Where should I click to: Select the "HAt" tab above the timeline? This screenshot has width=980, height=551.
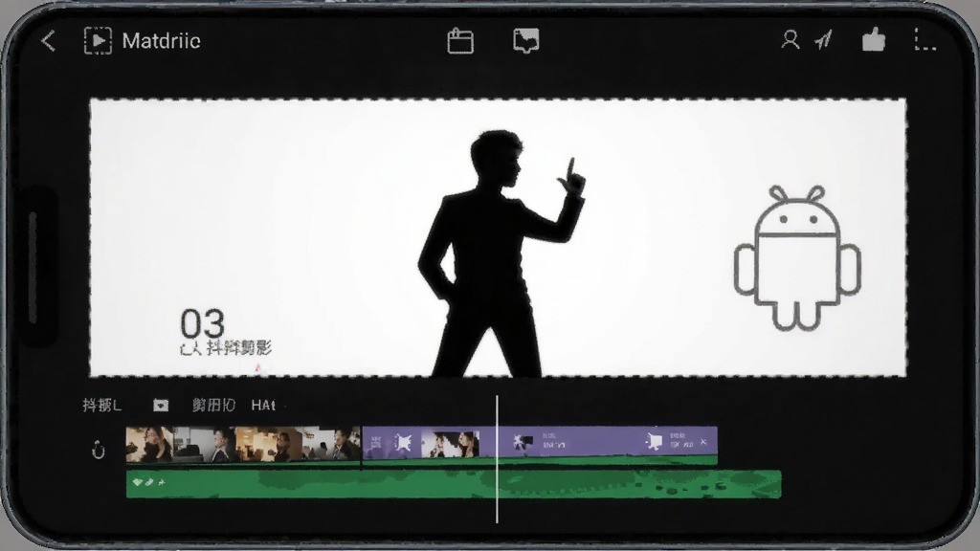263,406
